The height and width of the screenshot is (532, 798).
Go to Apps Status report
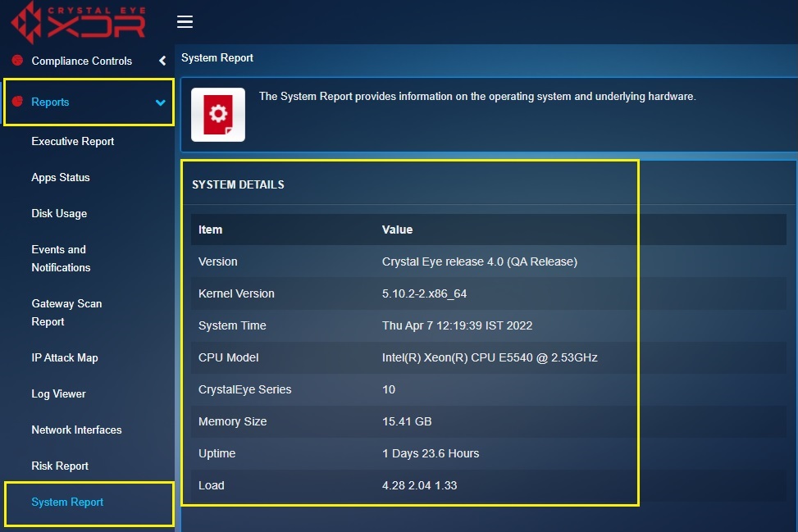tap(61, 178)
